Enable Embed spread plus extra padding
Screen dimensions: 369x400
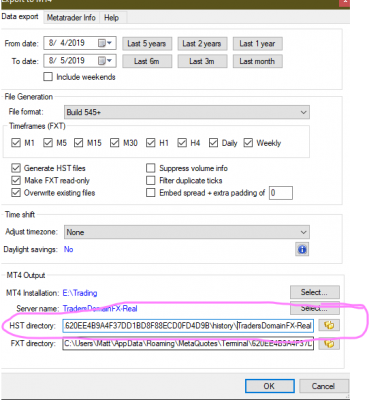pos(151,193)
